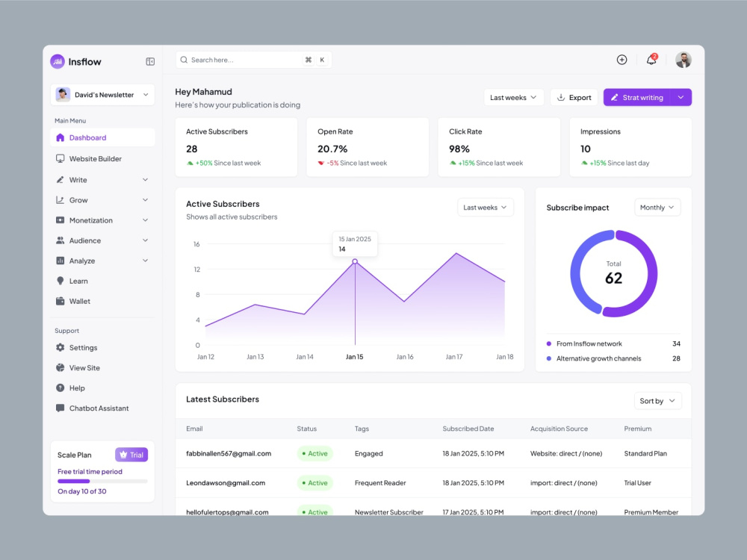
Task: Click the Write pencil icon
Action: (x=60, y=179)
